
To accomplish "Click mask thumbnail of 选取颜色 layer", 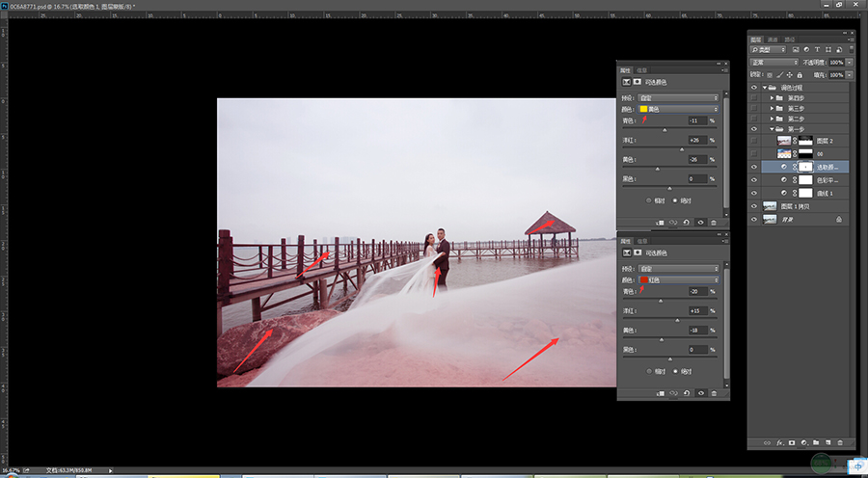I will click(805, 167).
